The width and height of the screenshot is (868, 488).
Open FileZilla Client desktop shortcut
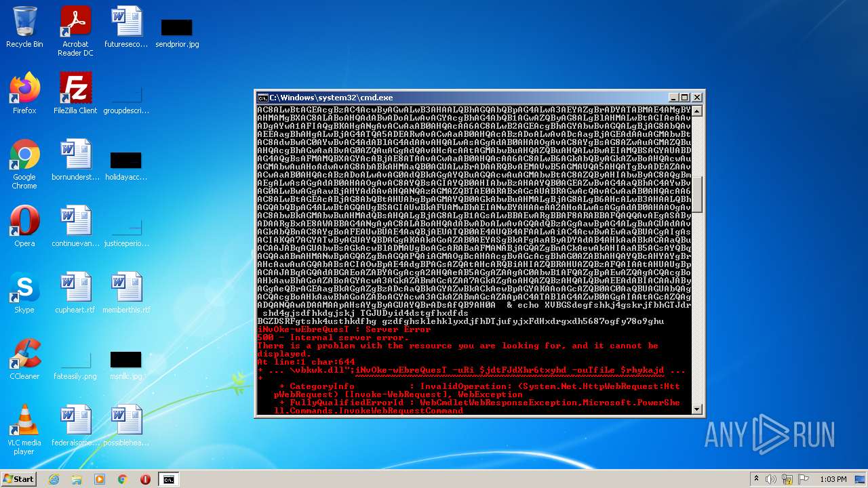pyautogui.click(x=75, y=94)
